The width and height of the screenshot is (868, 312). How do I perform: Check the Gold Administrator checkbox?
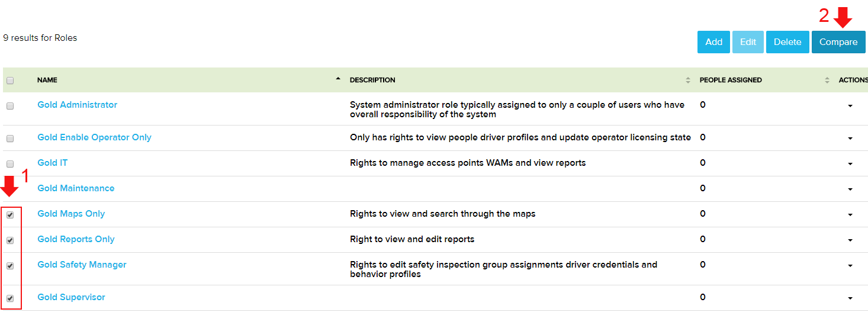point(10,106)
